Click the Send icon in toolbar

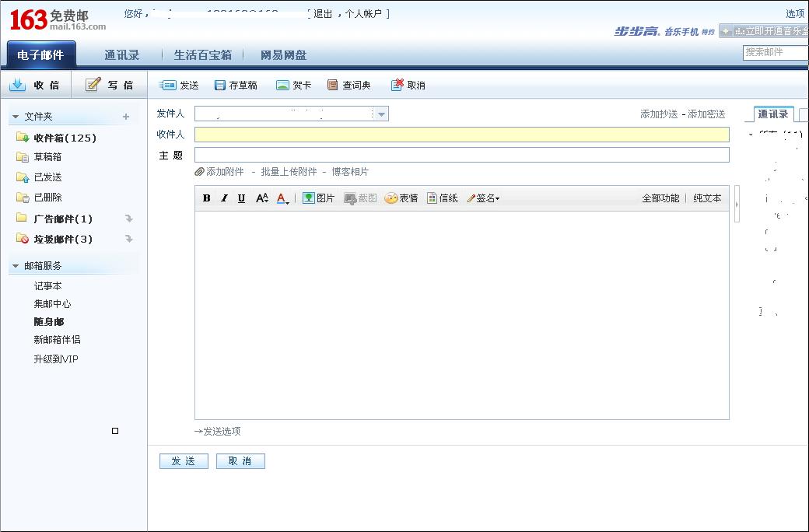click(x=178, y=85)
